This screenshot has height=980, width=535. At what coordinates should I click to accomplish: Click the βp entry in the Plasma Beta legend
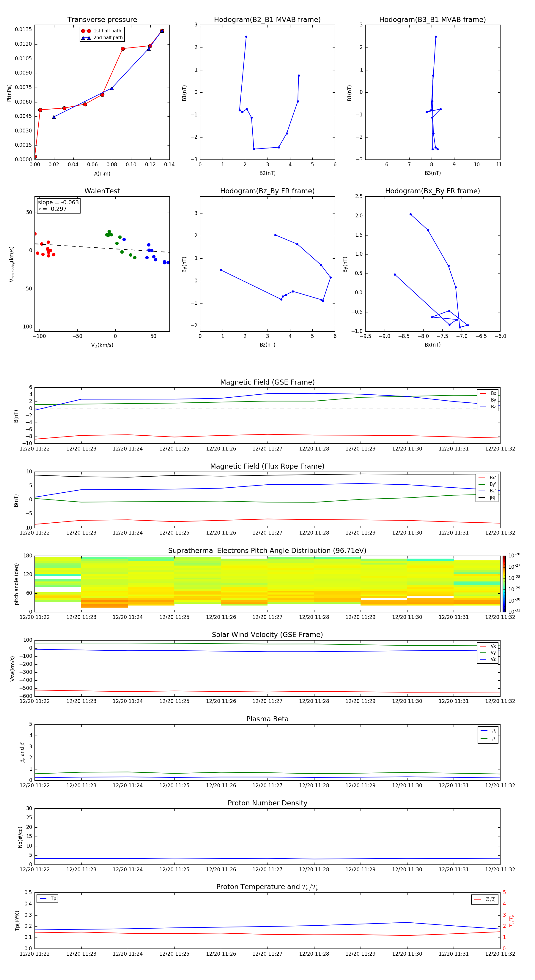(488, 731)
